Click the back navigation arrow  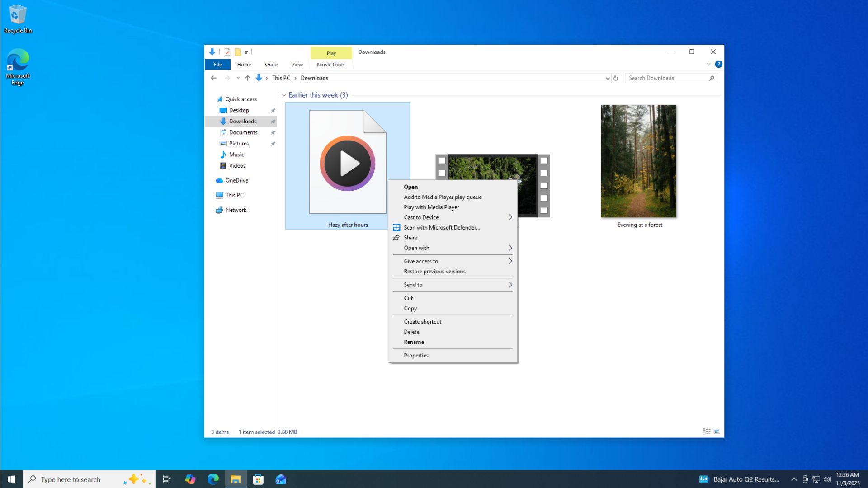(x=213, y=78)
